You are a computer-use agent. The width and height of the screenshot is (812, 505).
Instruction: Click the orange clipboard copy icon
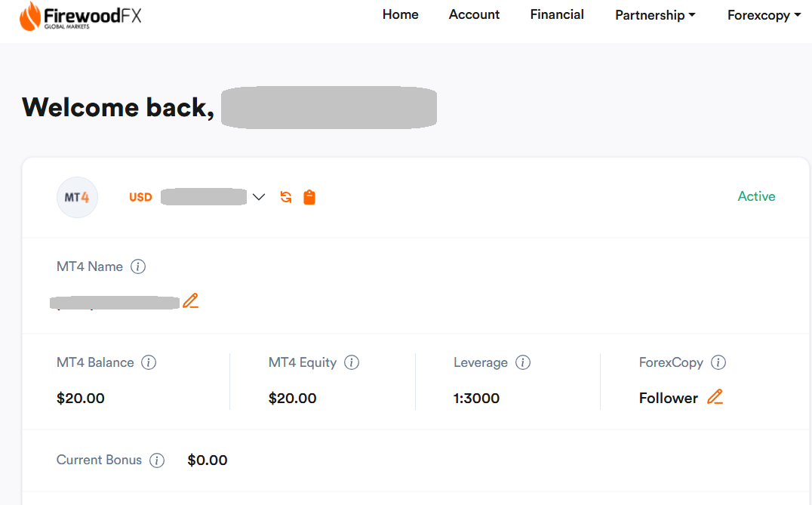309,197
